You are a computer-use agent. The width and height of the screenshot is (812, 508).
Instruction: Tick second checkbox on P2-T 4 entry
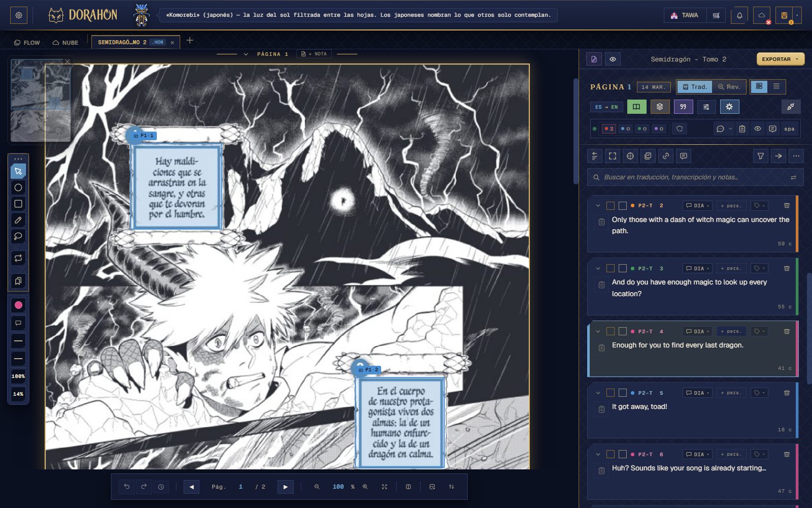[623, 331]
